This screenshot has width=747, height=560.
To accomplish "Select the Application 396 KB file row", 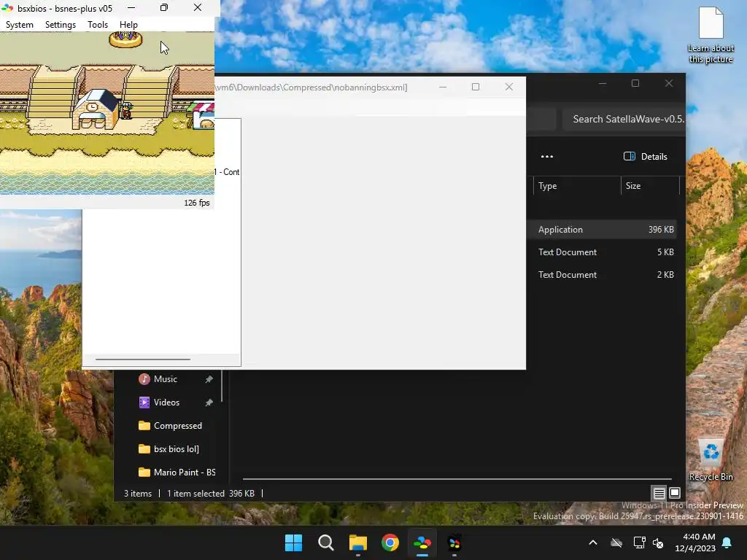I will click(603, 230).
